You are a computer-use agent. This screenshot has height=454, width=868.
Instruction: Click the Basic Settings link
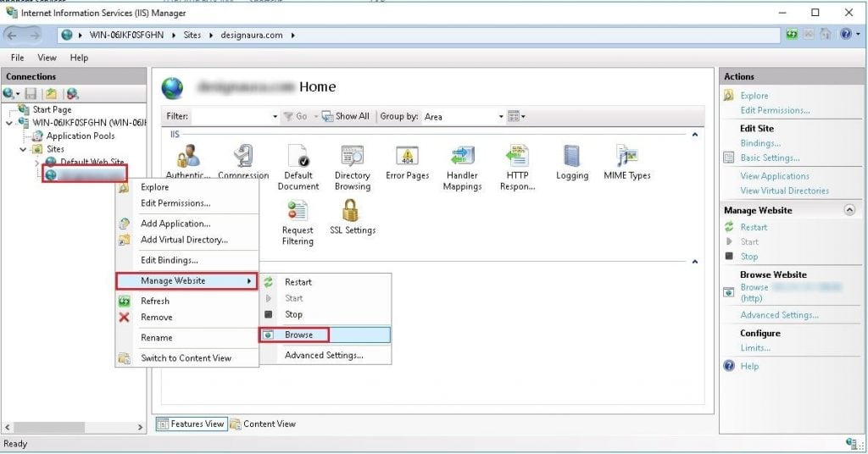770,158
